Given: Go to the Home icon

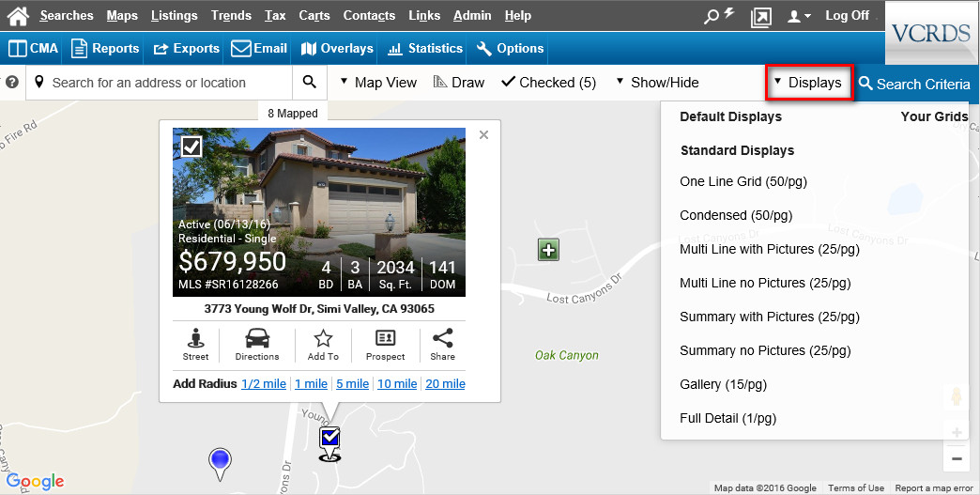Looking at the screenshot, I should point(18,16).
